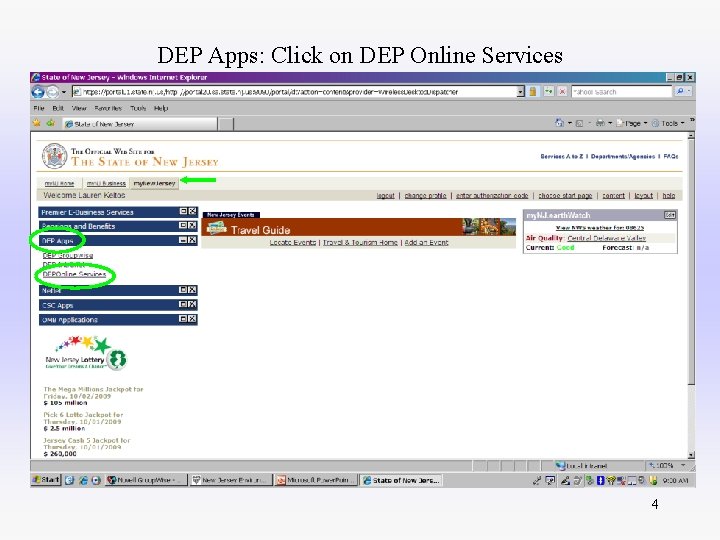Click enter authorization code link

pos(492,195)
